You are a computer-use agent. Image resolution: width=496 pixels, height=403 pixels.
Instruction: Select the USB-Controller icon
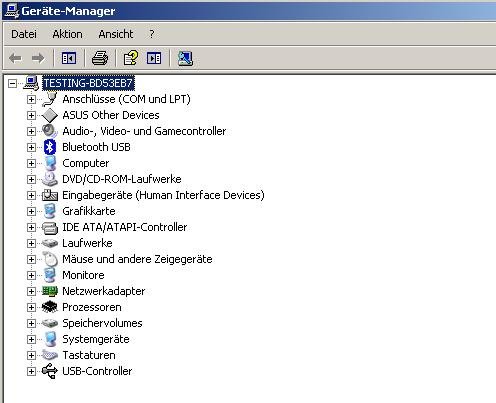50,371
